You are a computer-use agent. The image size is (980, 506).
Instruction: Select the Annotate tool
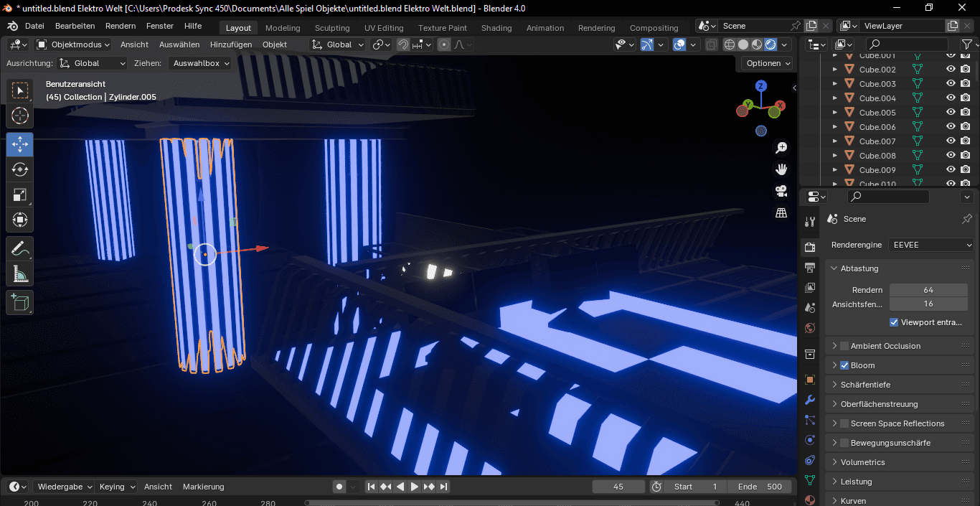pyautogui.click(x=20, y=248)
